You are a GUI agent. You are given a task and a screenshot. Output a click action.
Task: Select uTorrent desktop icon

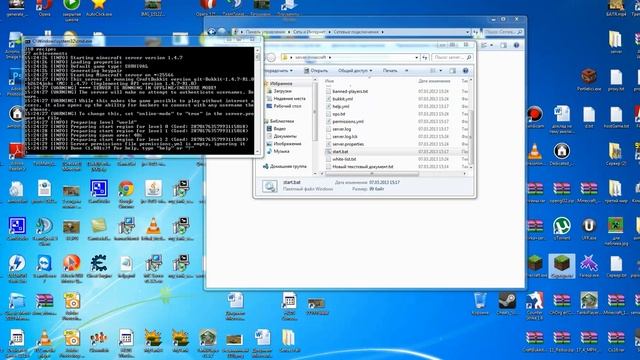pyautogui.click(x=562, y=228)
